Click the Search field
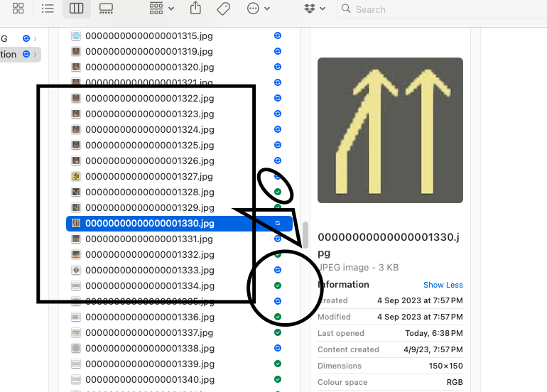Image resolution: width=547 pixels, height=392 pixels. click(442, 9)
